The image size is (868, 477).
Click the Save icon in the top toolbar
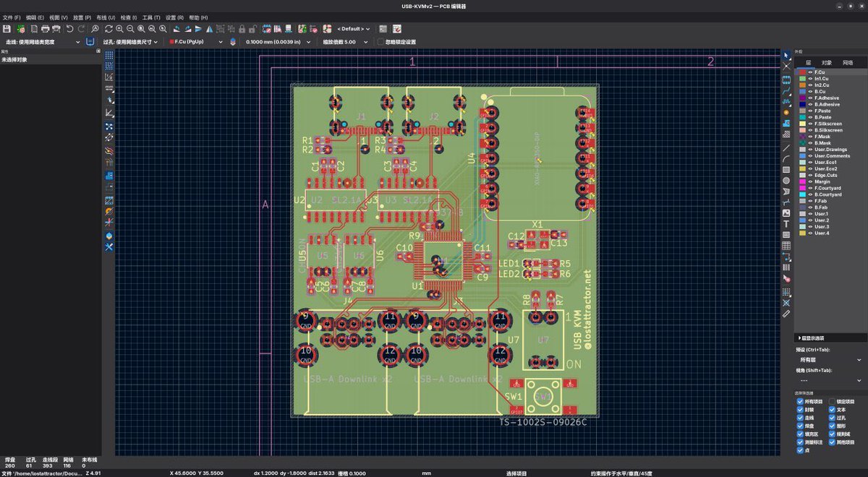[6, 29]
